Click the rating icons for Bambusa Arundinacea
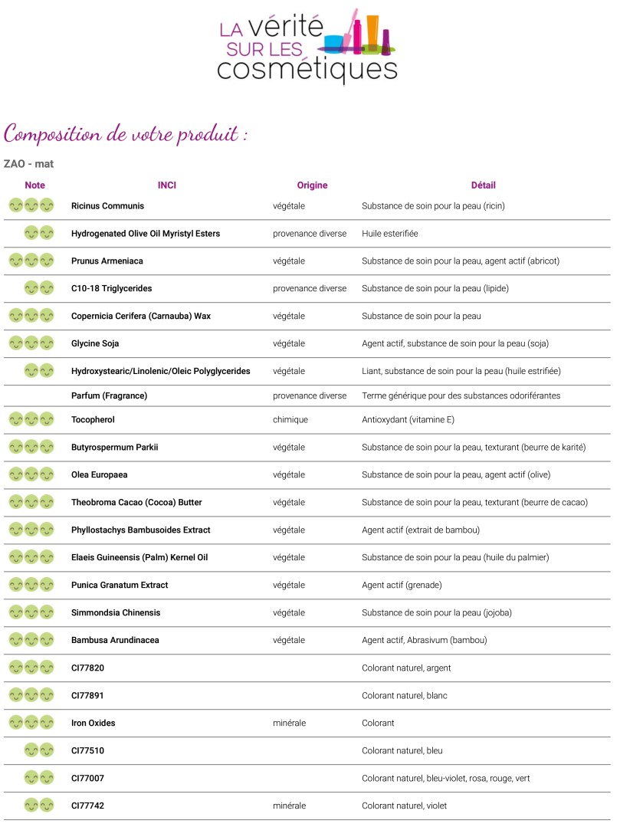 [x=31, y=639]
